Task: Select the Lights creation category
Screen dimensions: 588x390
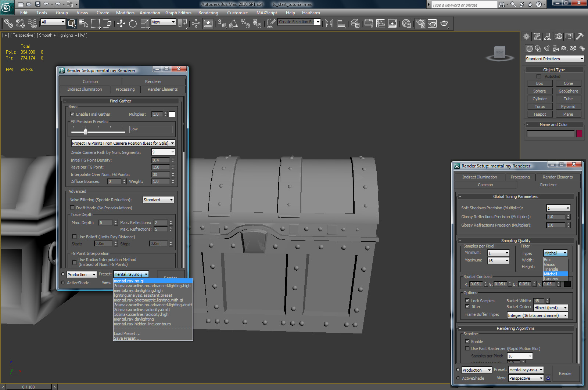Action: [x=547, y=48]
